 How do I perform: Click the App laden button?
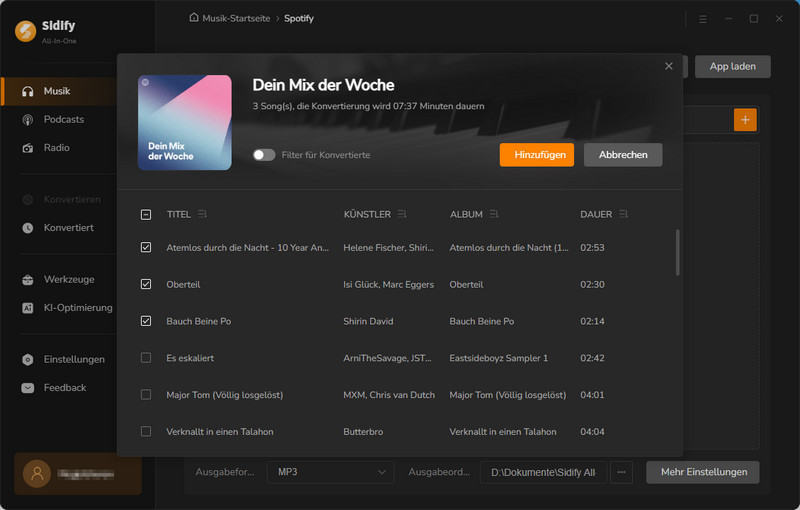(733, 67)
